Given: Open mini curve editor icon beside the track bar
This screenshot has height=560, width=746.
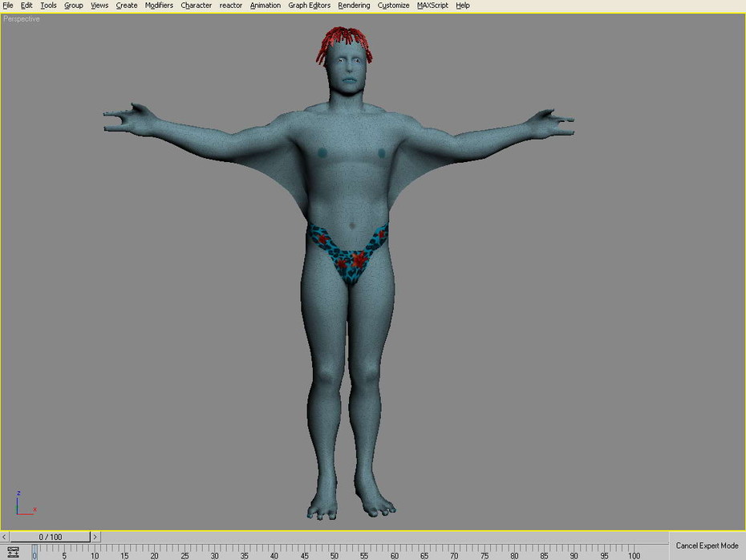Looking at the screenshot, I should [x=13, y=552].
